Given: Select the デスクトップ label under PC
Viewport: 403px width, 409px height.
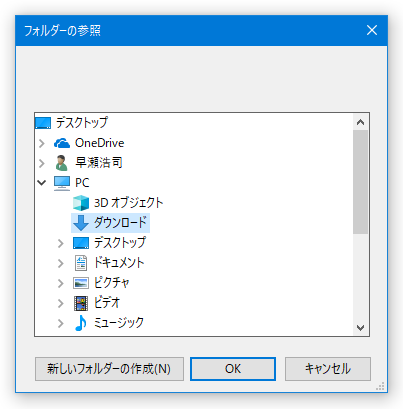Looking at the screenshot, I should click(120, 242).
